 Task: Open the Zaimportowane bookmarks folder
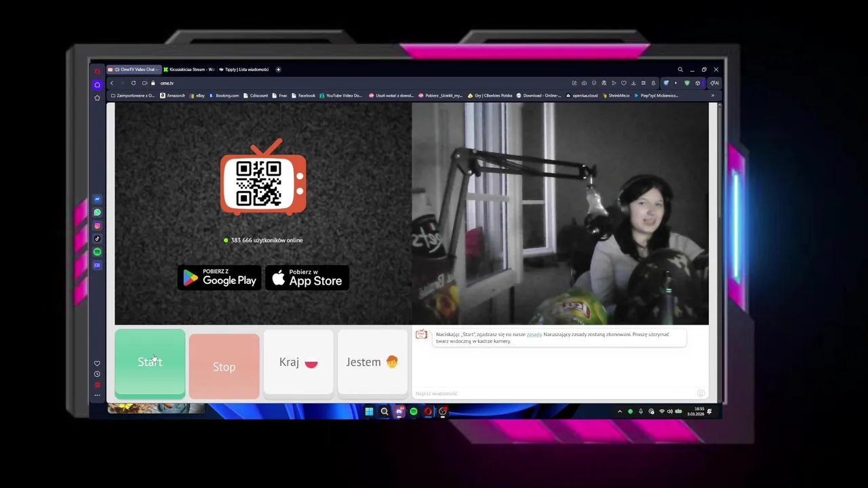click(133, 96)
